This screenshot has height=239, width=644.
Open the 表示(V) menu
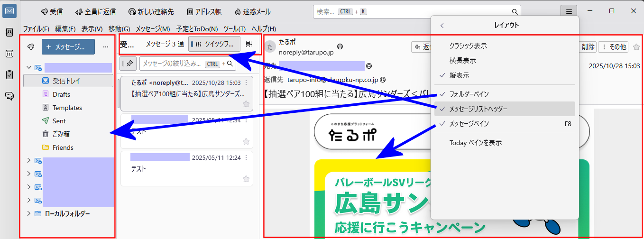(92, 28)
